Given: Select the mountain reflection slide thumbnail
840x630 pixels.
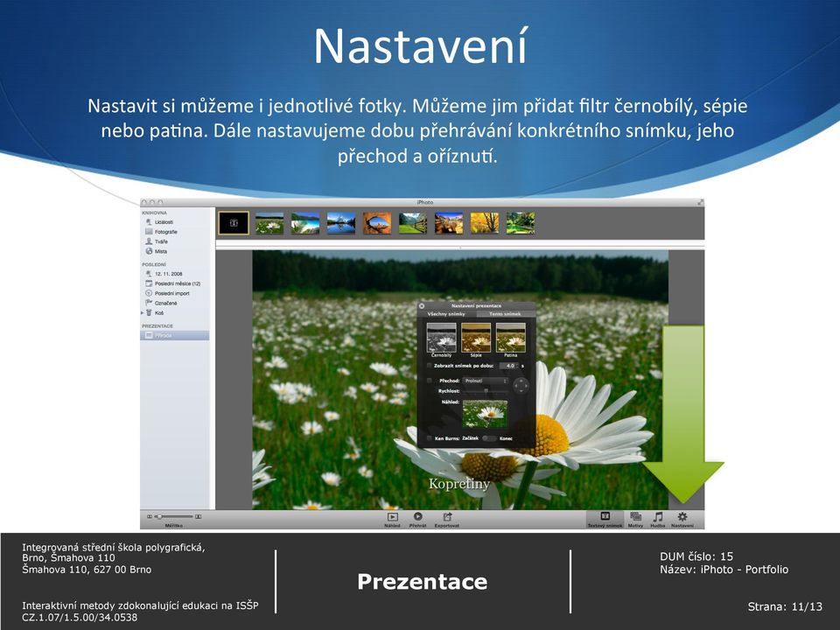Looking at the screenshot, I should point(341,223).
